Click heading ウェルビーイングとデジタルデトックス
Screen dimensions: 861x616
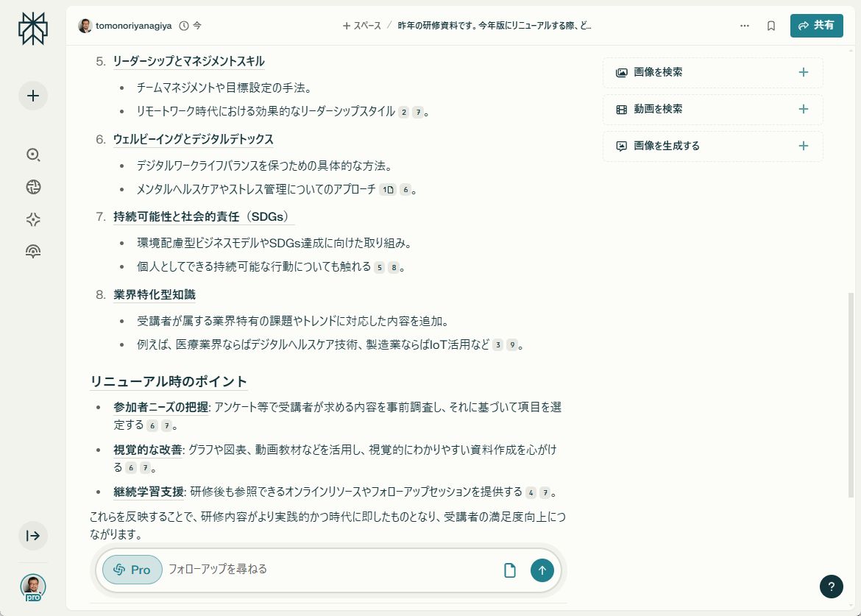pos(194,139)
